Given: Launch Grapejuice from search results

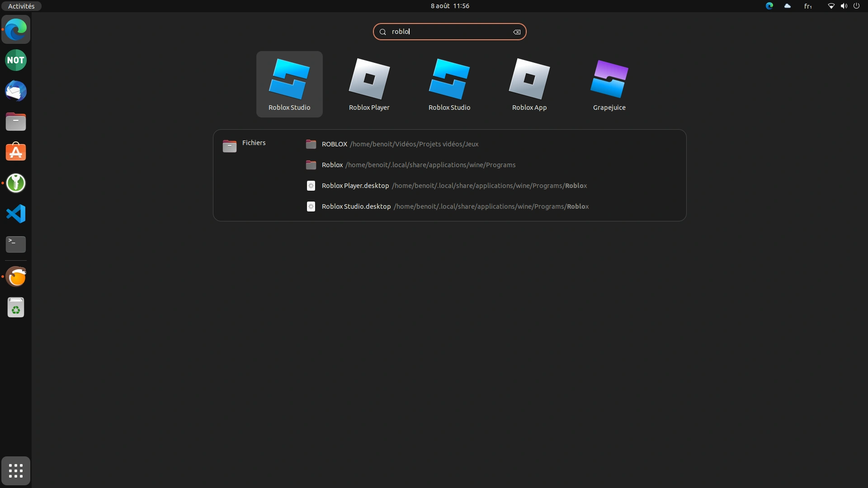Looking at the screenshot, I should tap(609, 84).
